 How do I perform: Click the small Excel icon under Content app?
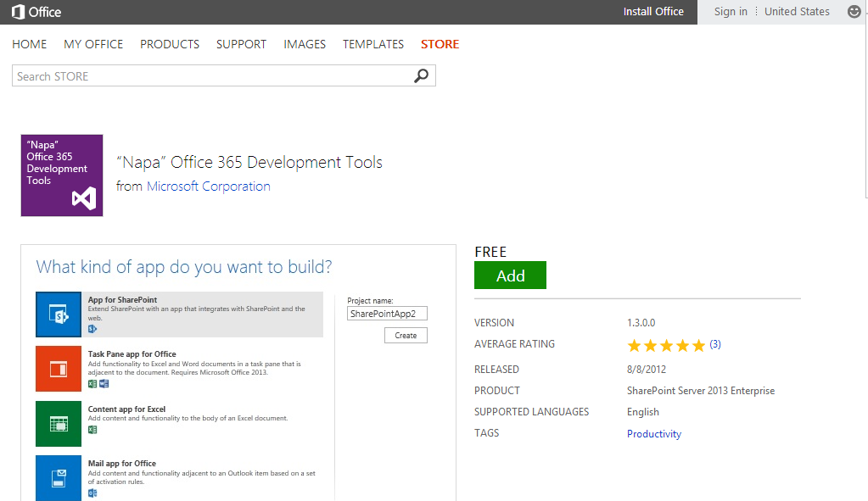[x=92, y=430]
